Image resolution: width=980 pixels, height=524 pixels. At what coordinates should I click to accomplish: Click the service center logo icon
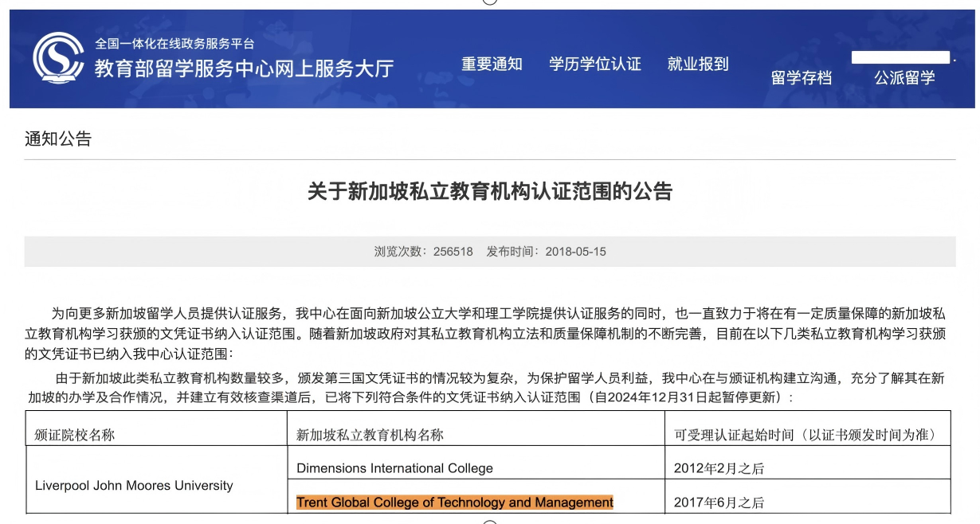pyautogui.click(x=58, y=57)
